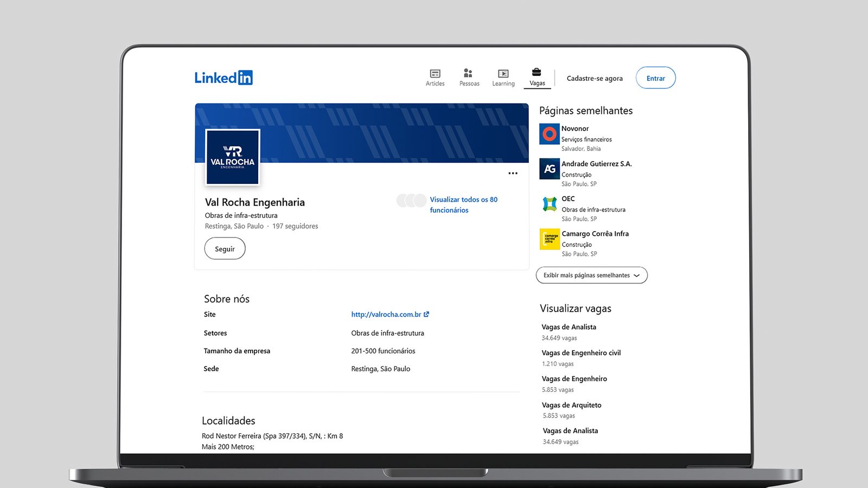
Task: Click the Andrade Gutierrez AG logo
Action: pos(550,169)
